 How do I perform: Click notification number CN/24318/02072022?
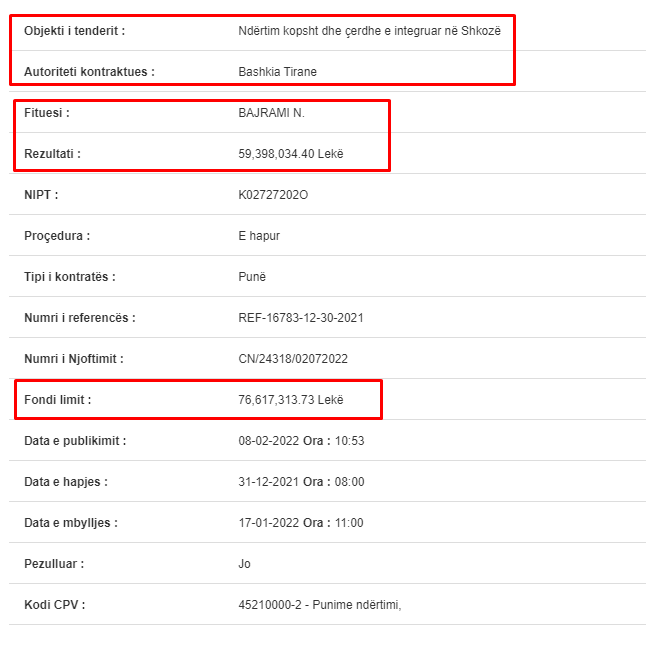(293, 359)
